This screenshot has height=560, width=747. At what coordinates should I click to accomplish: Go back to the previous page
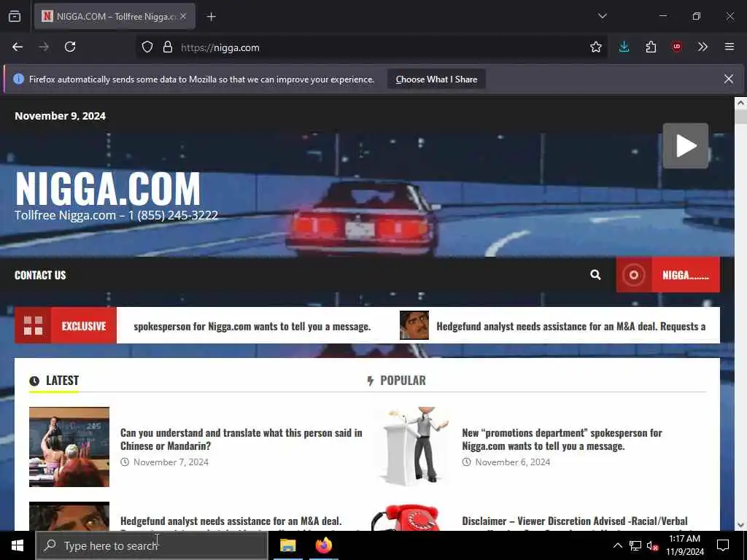(x=18, y=47)
